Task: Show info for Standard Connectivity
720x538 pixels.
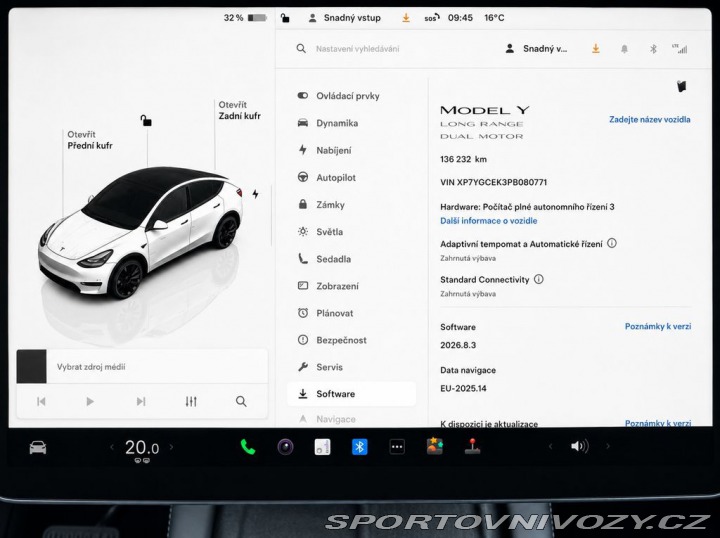Action: point(539,279)
